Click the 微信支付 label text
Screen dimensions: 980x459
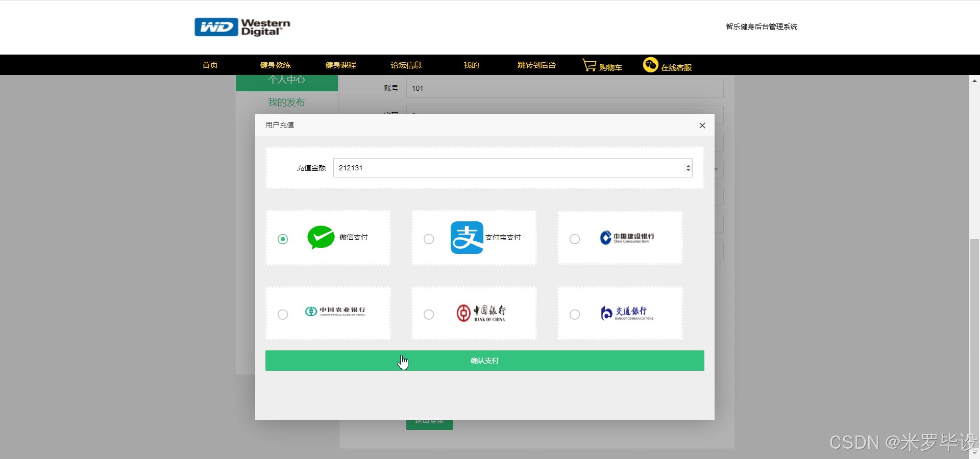point(353,237)
